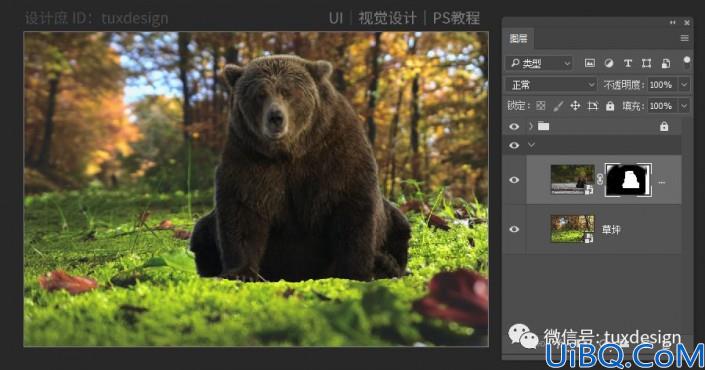Click the lock all padlock icon
Image resolution: width=705 pixels, height=370 pixels.
click(610, 106)
